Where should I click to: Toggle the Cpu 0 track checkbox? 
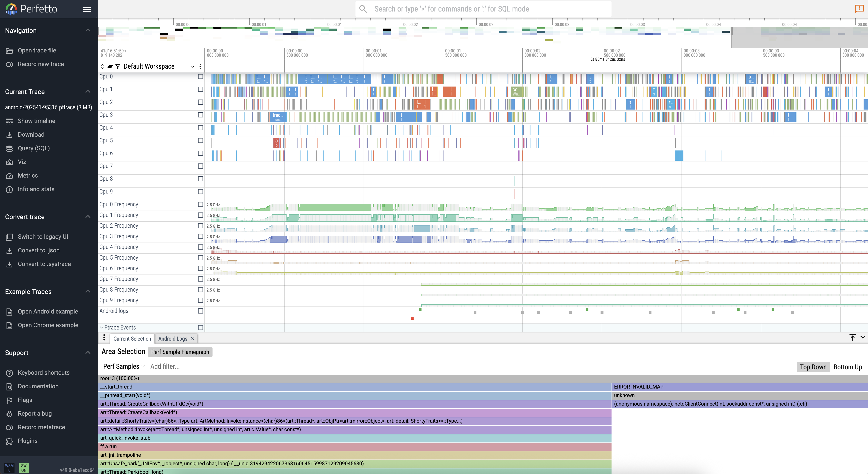(x=200, y=77)
